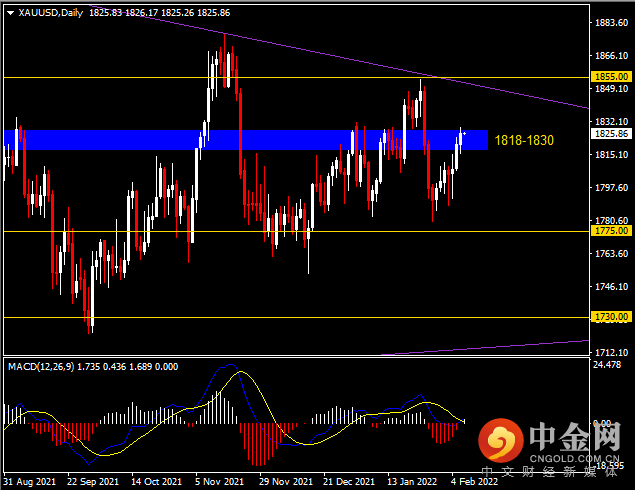Select the 1818-1830 zone annotation text
The height and width of the screenshot is (490, 635).
[x=524, y=141]
